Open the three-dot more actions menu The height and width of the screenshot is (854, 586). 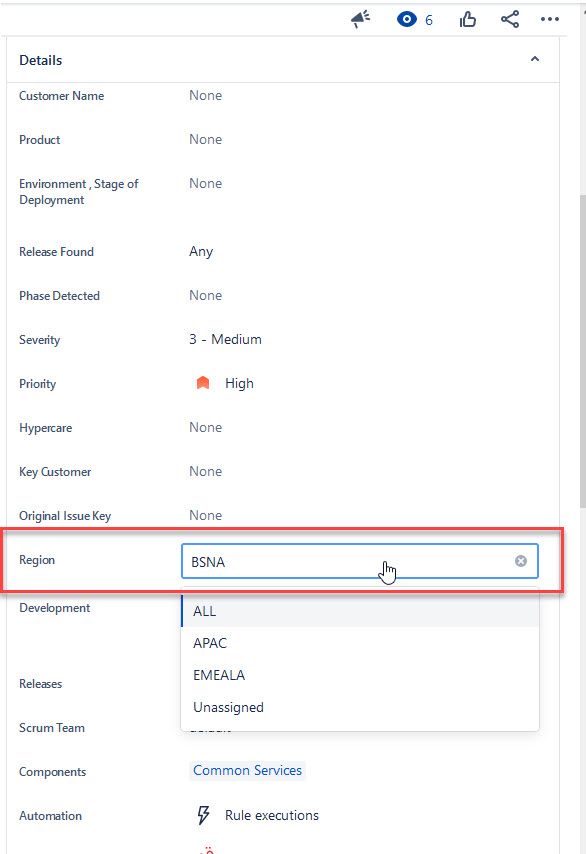550,20
